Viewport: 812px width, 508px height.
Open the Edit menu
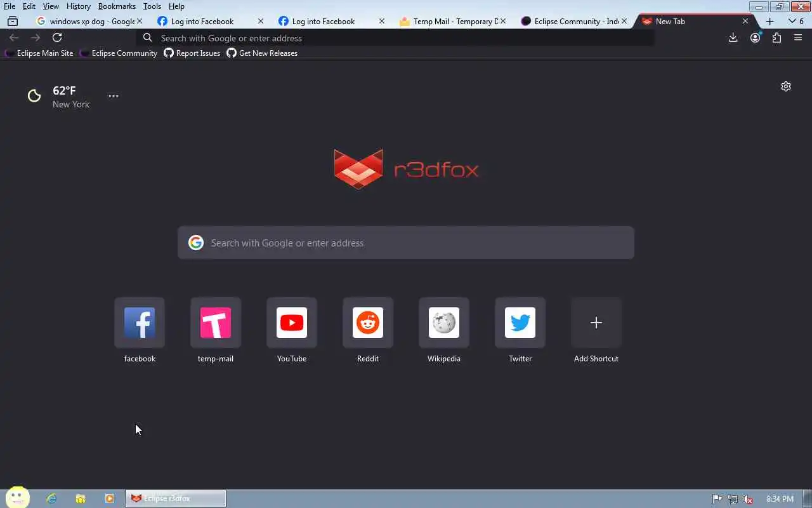pyautogui.click(x=29, y=6)
